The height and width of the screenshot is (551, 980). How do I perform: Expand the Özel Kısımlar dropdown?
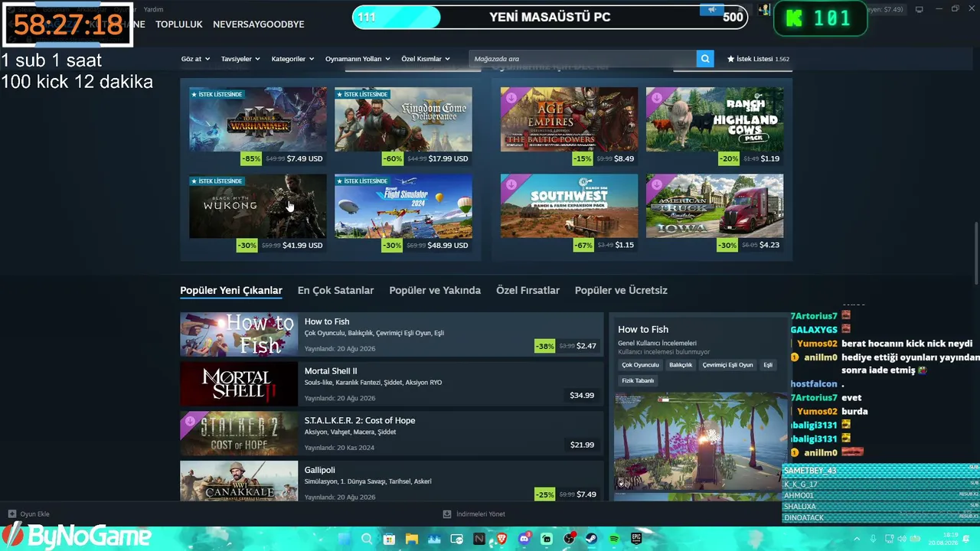(426, 59)
